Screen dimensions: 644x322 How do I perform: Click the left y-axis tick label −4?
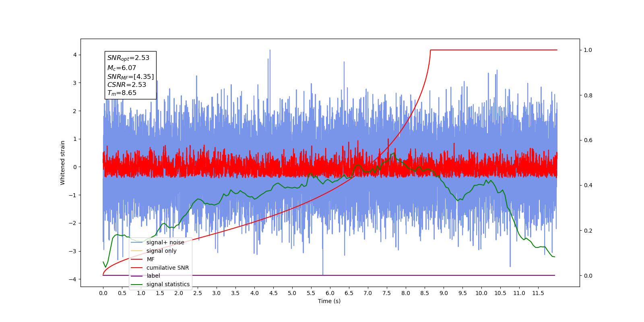click(73, 279)
